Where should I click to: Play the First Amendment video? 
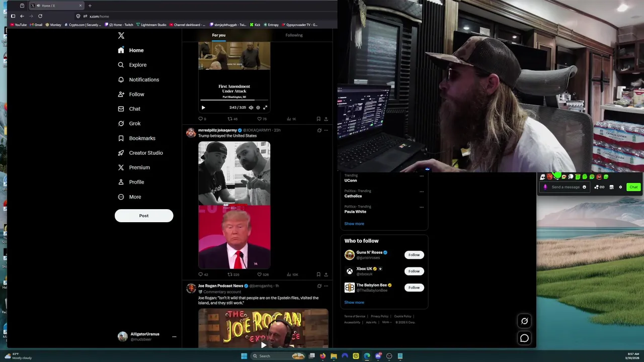point(203,108)
